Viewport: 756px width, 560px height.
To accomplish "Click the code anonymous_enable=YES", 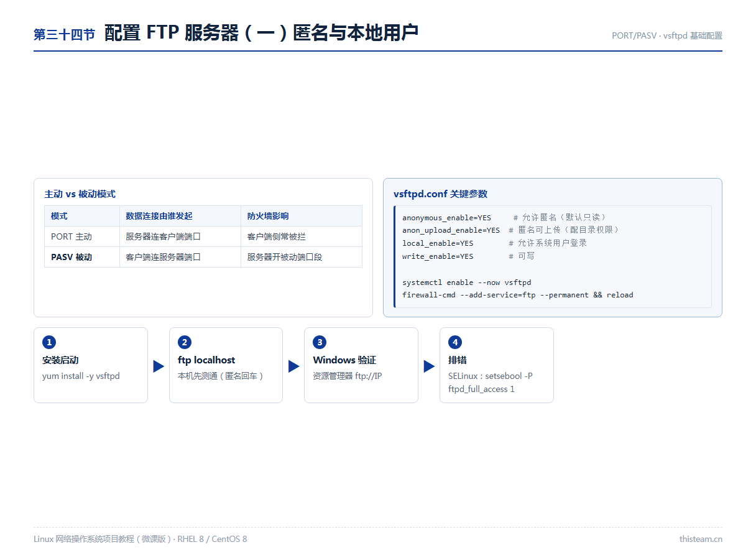I will [x=446, y=218].
